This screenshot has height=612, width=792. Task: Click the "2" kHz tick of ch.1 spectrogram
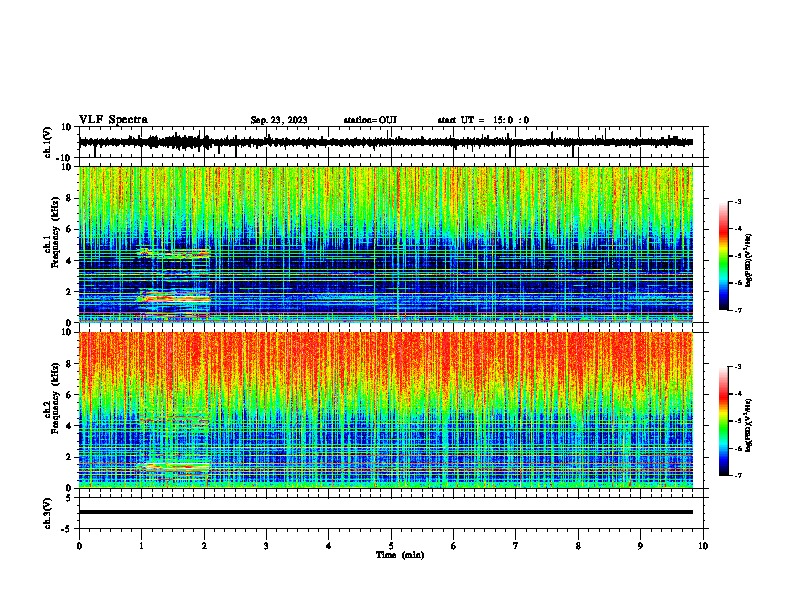tap(69, 292)
